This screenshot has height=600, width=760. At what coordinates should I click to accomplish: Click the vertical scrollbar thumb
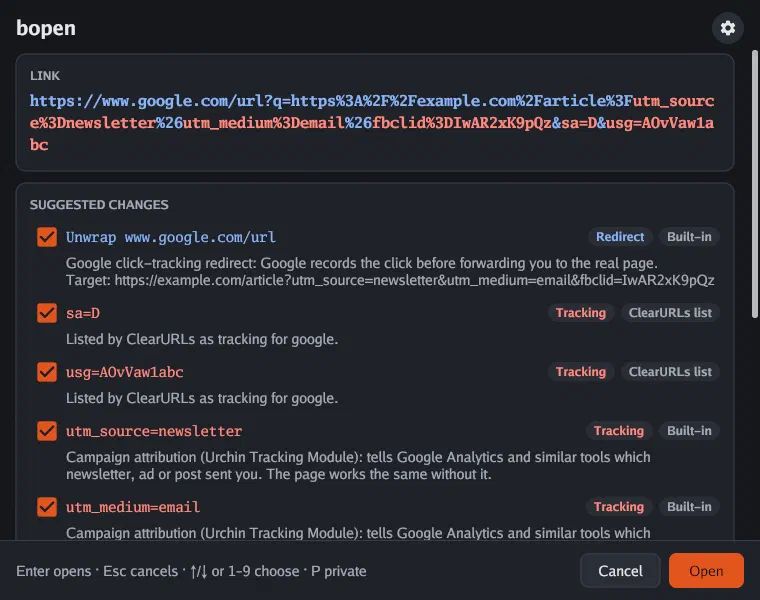click(x=755, y=184)
